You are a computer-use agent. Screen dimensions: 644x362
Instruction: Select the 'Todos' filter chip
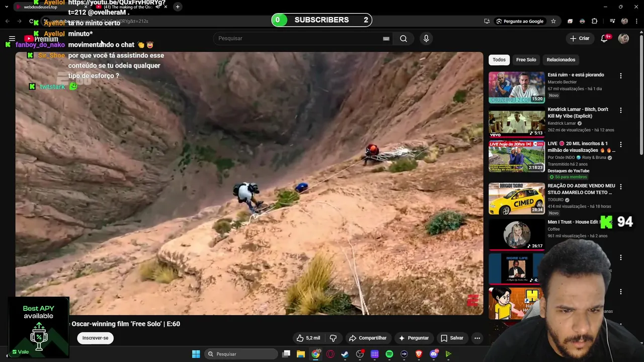tap(499, 60)
